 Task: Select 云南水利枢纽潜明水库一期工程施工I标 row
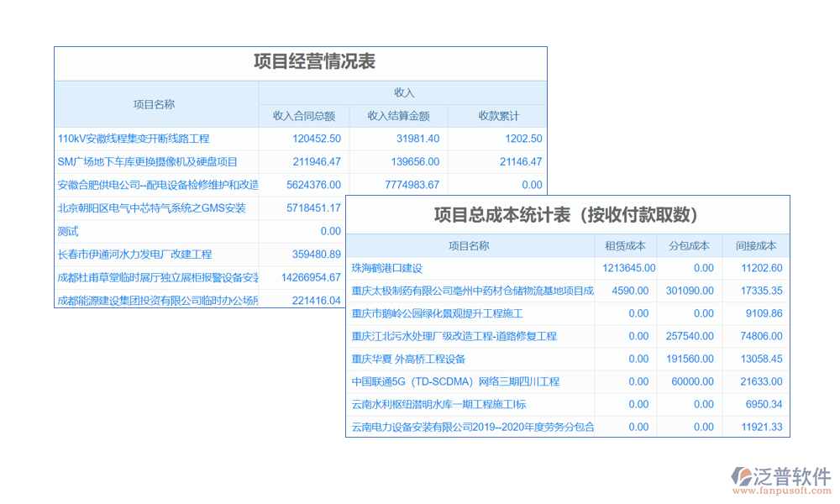[x=449, y=404]
